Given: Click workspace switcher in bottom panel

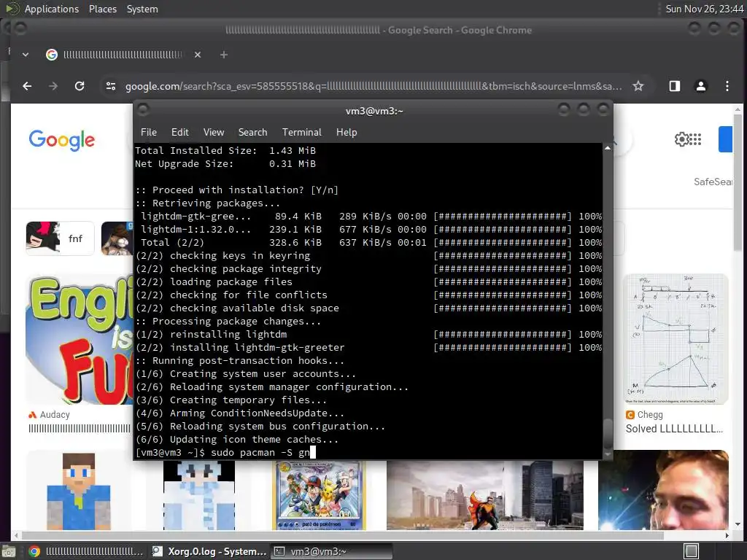Looking at the screenshot, I should (692, 551).
